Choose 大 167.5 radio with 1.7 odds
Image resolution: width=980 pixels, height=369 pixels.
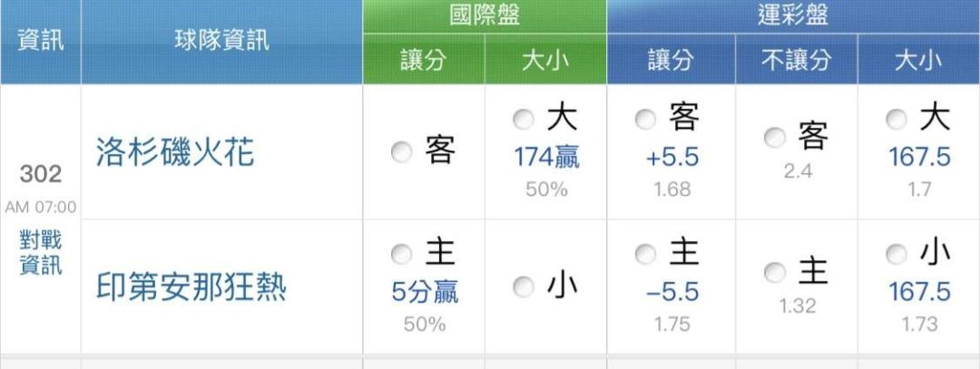coord(896,119)
